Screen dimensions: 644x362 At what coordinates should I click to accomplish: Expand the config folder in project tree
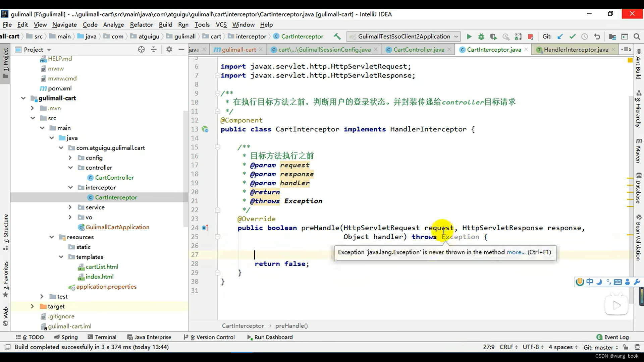pos(70,157)
